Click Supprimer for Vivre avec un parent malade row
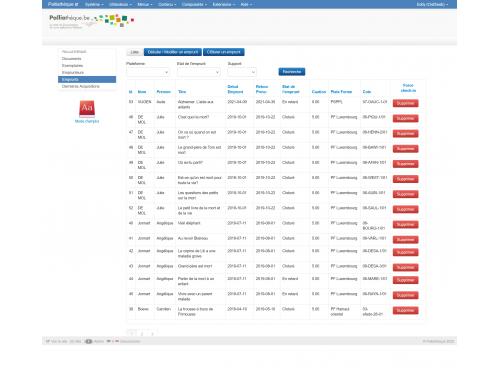 (405, 295)
